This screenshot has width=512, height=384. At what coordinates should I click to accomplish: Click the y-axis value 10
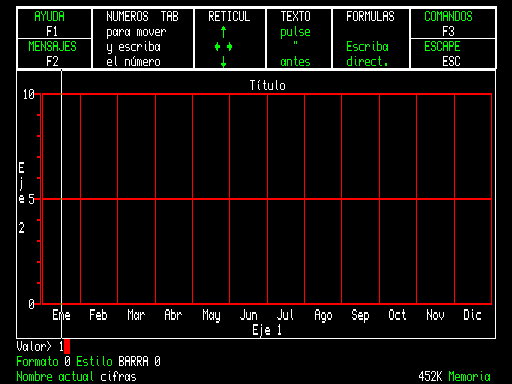(x=29, y=94)
